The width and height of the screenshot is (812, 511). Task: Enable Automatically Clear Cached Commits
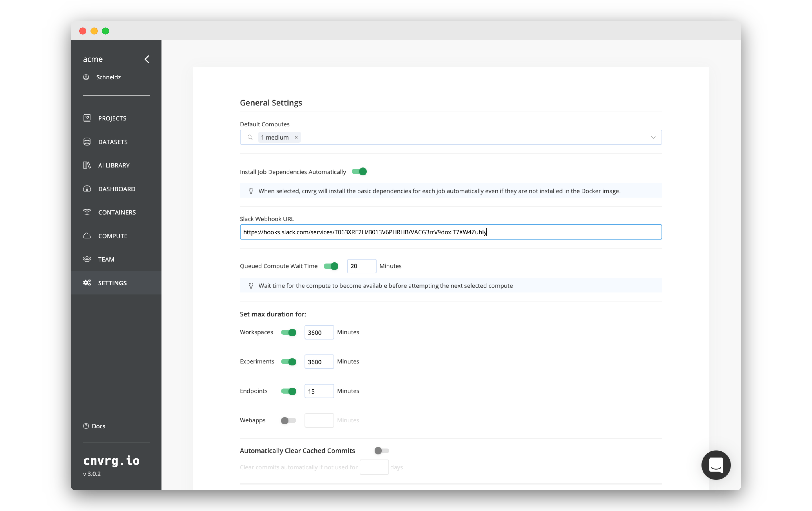click(x=382, y=451)
